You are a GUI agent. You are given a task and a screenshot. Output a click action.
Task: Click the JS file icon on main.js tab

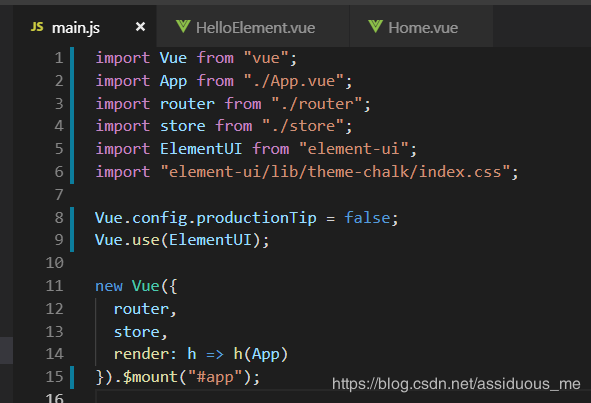point(37,27)
